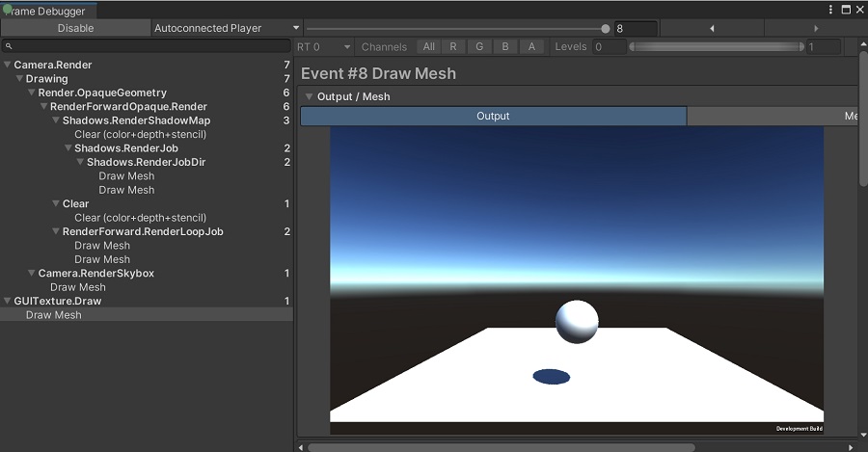The width and height of the screenshot is (868, 452).
Task: Collapse the Camera.Render tree node
Action: [x=8, y=66]
